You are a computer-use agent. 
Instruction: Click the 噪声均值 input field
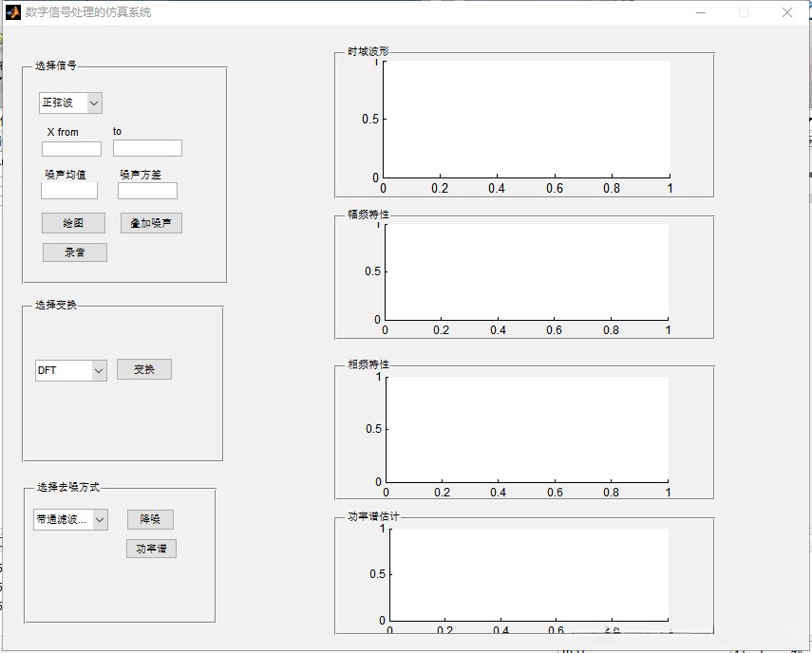point(69,191)
